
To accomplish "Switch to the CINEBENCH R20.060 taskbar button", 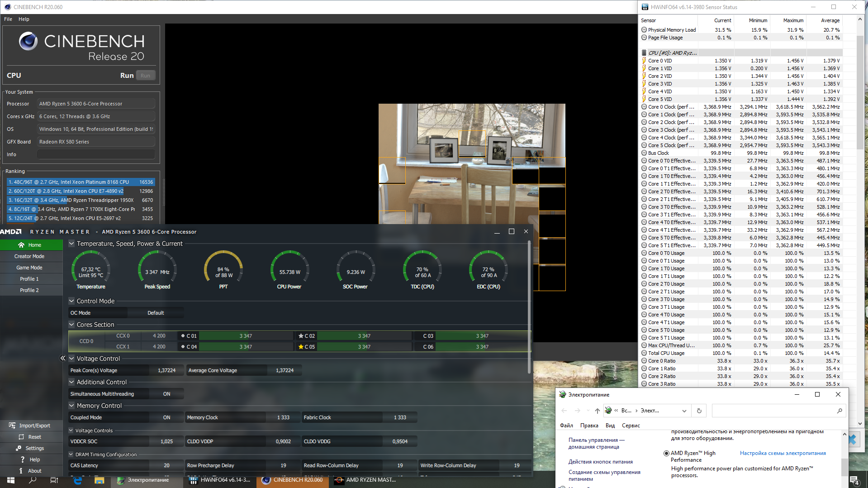I will (x=293, y=480).
